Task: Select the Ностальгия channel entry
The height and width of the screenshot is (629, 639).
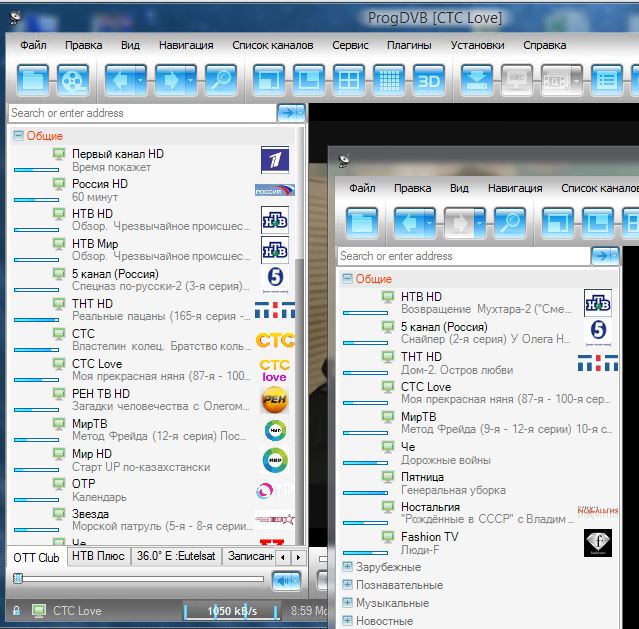Action: 430,507
